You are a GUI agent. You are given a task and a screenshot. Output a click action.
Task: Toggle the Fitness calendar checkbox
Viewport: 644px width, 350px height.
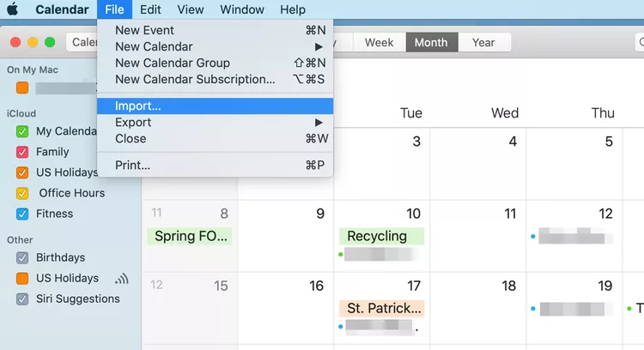(22, 214)
